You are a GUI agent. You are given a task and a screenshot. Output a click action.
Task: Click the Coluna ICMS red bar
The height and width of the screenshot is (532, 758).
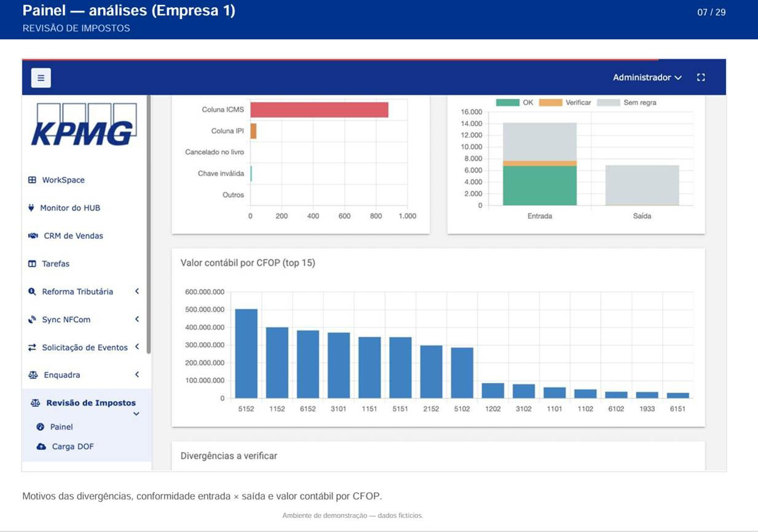[x=319, y=110]
